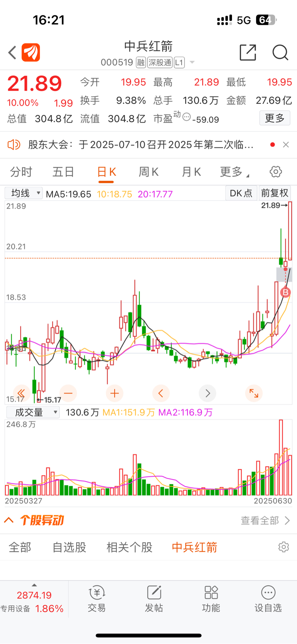297x644 pixels.
Task: Open the 功能 functions icon
Action: 211,599
